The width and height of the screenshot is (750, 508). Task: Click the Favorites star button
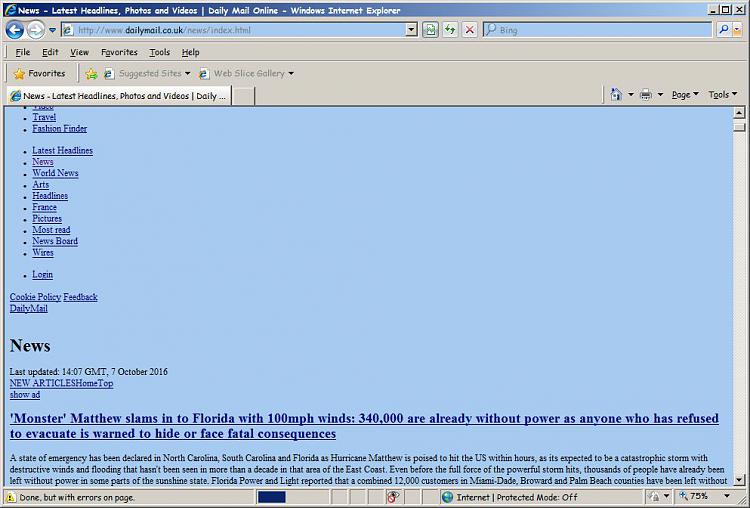pyautogui.click(x=39, y=74)
